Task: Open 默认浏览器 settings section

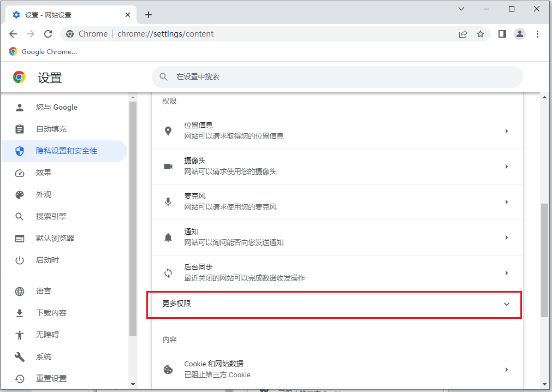Action: pos(64,238)
